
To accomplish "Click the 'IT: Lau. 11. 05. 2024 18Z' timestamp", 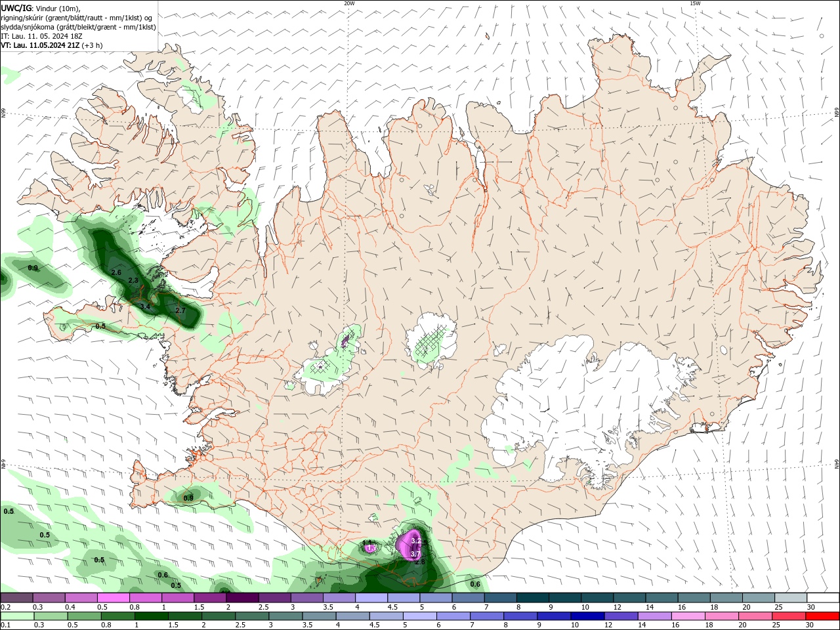I will 41,36.
